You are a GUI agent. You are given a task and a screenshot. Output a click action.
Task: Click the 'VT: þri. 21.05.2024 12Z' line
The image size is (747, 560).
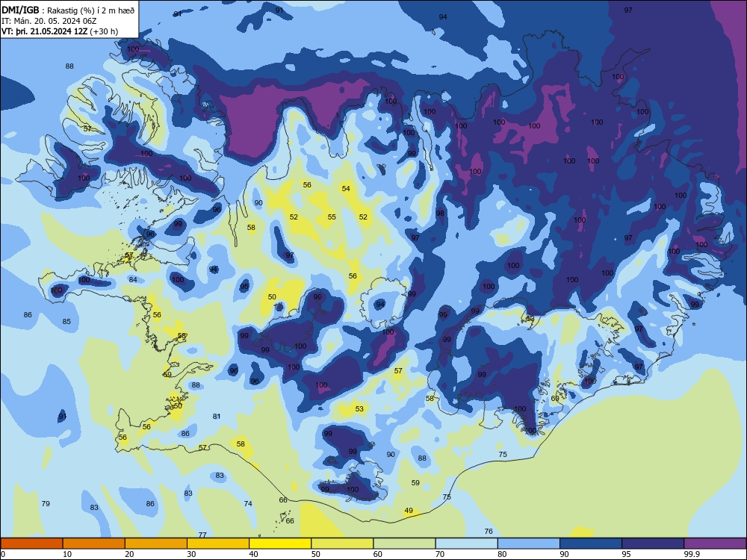(45, 31)
